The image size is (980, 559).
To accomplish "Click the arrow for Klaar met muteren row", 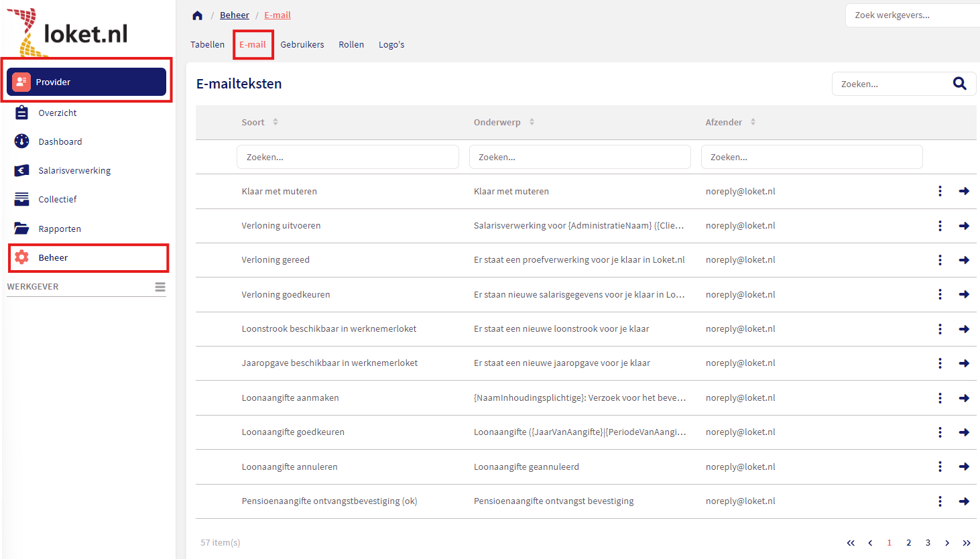I will pyautogui.click(x=964, y=191).
